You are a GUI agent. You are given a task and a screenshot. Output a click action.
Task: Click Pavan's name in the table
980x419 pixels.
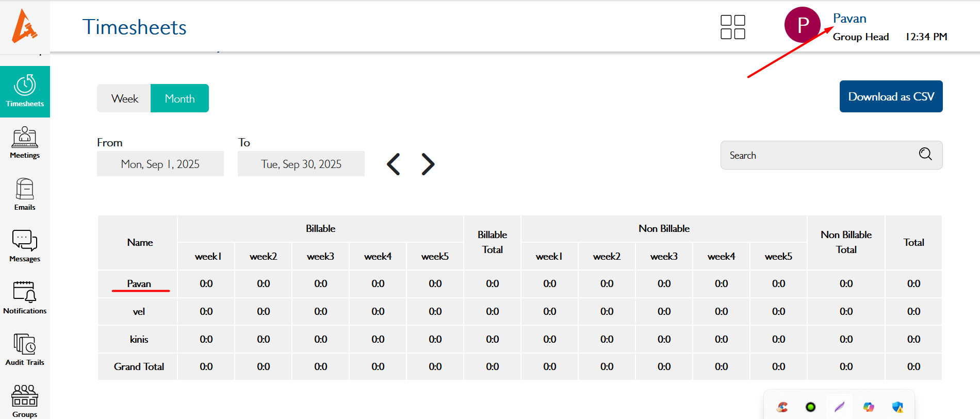[139, 284]
